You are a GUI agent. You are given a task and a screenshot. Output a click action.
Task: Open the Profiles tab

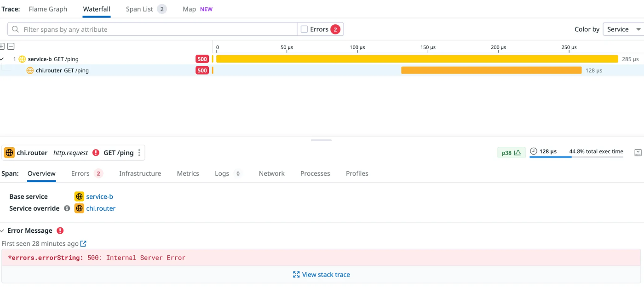click(x=357, y=173)
